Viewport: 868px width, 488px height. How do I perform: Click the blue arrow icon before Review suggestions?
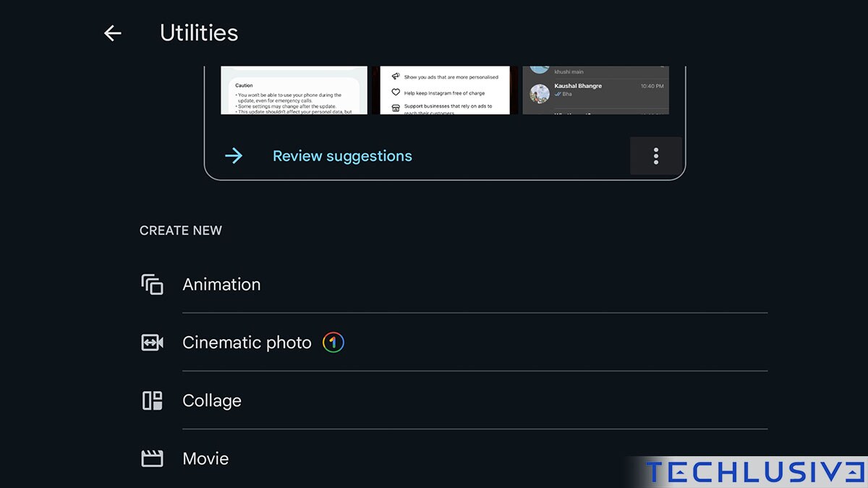pos(233,155)
